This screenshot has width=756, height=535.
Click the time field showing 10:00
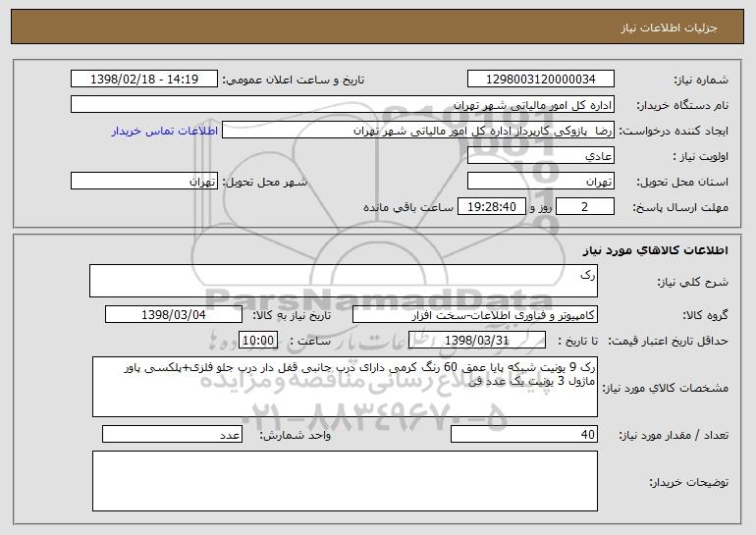pos(258,341)
